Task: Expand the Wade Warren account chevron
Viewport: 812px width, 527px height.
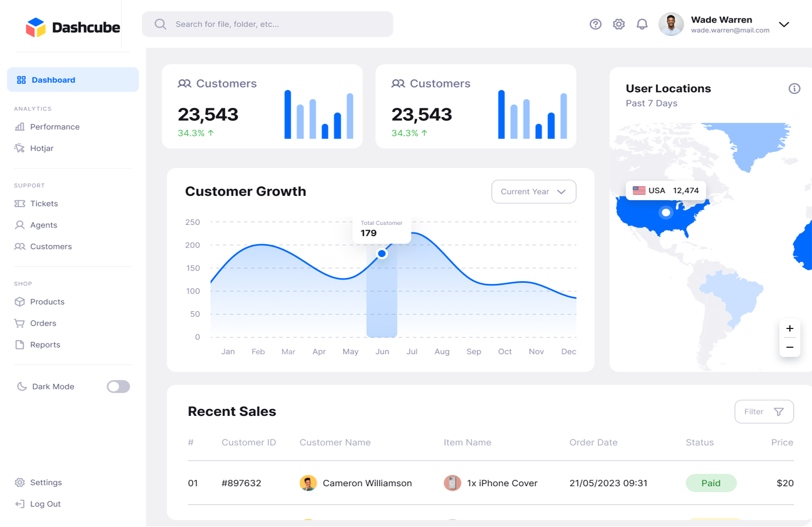Action: pos(784,24)
